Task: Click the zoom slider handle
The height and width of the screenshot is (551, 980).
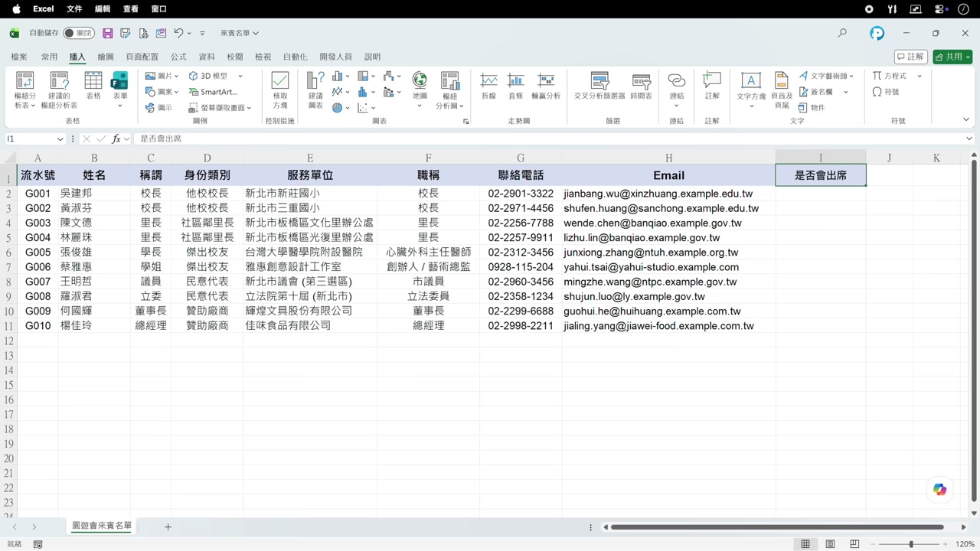Action: [x=911, y=544]
